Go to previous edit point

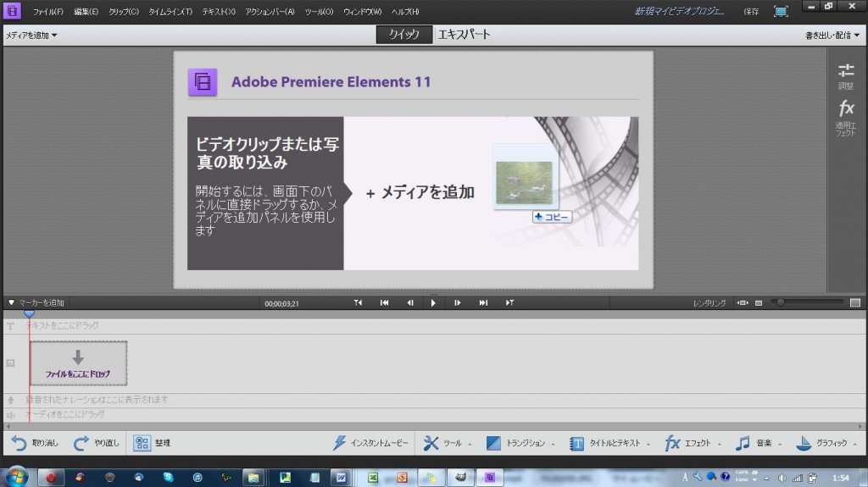[359, 302]
